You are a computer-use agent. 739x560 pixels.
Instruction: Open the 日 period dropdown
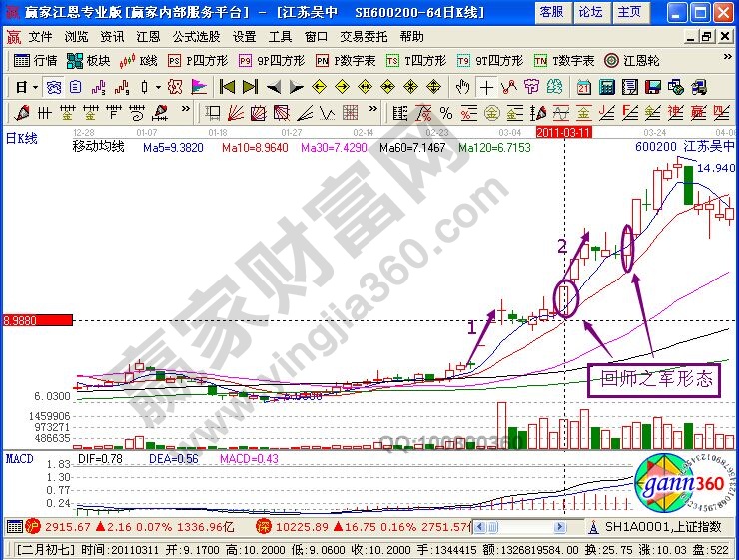pyautogui.click(x=27, y=86)
